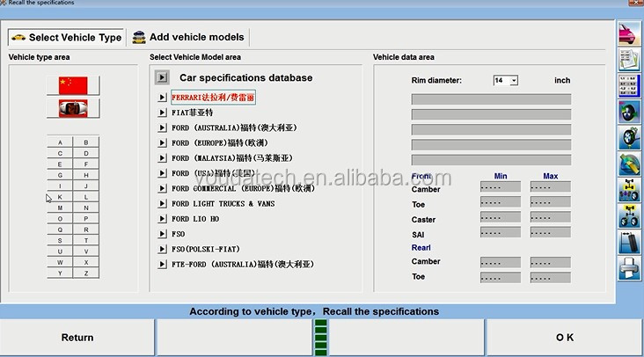The image size is (644, 357).
Task: Click the red car icon in right sidebar
Action: [628, 35]
